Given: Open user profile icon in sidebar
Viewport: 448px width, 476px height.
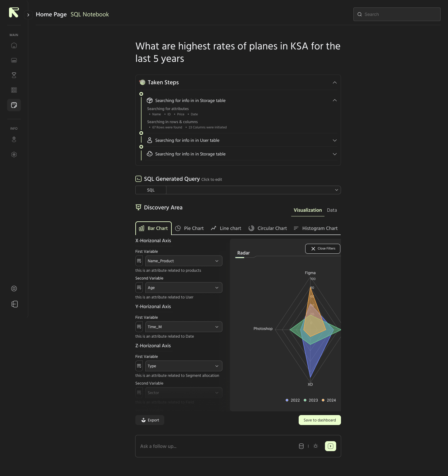Looking at the screenshot, I should point(14,139).
